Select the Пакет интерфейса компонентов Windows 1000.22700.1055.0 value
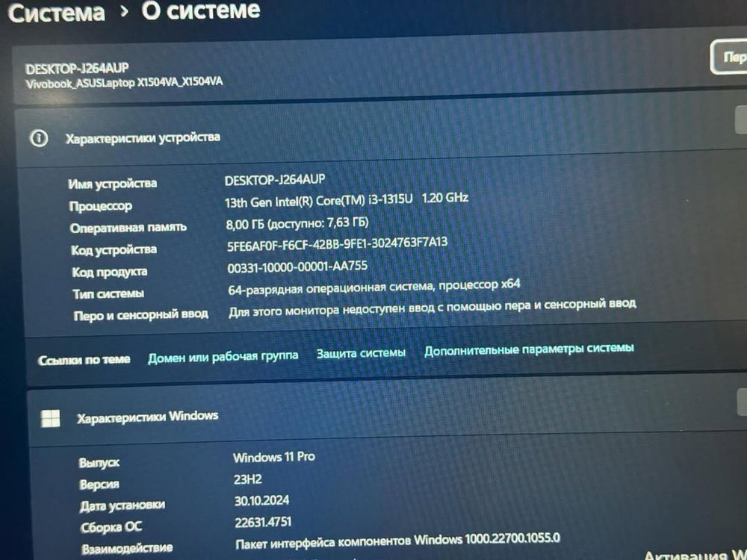Viewport: 747px width, 560px height. 398,541
